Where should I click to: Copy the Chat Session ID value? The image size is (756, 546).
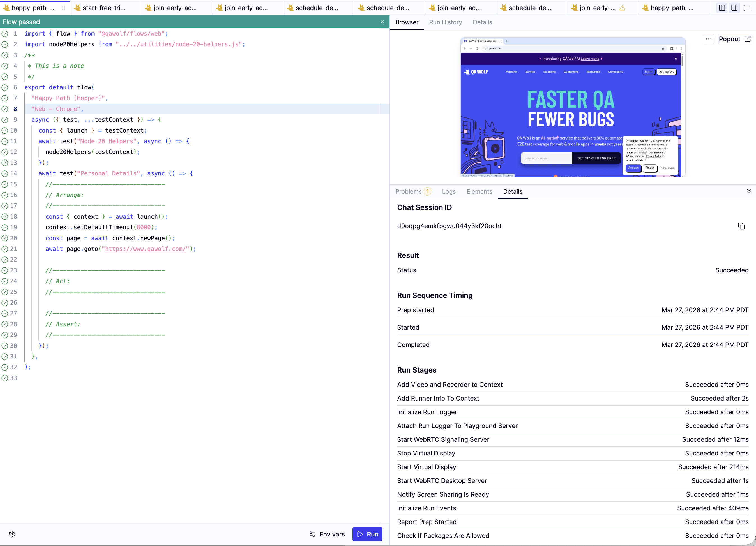point(741,226)
